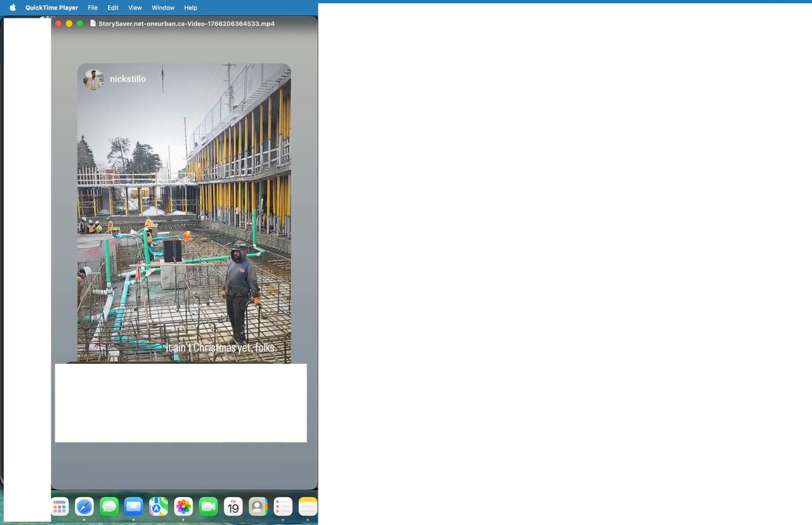The height and width of the screenshot is (525, 812).
Task: Open Calendar showing Fri 19
Action: [233, 507]
